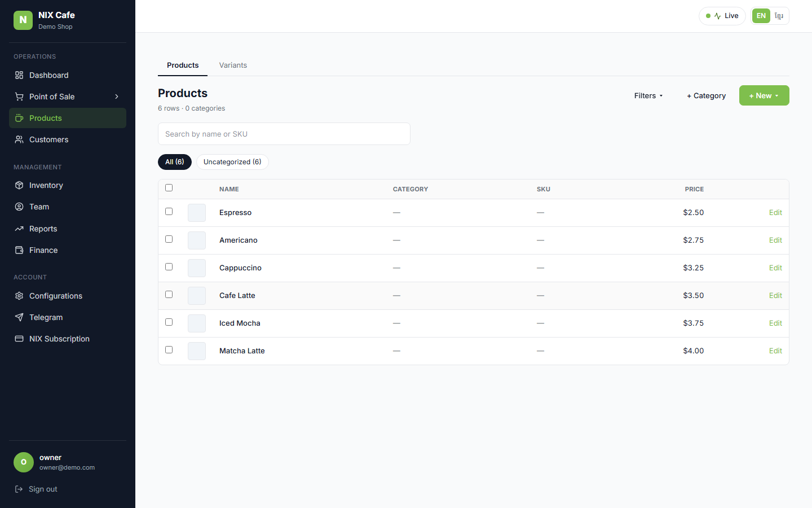The height and width of the screenshot is (508, 812).
Task: Open Customers in the sidebar
Action: [x=68, y=139]
